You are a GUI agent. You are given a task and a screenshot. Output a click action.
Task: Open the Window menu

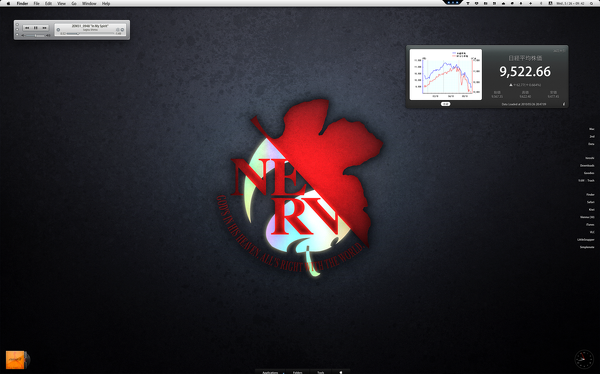click(x=89, y=3)
